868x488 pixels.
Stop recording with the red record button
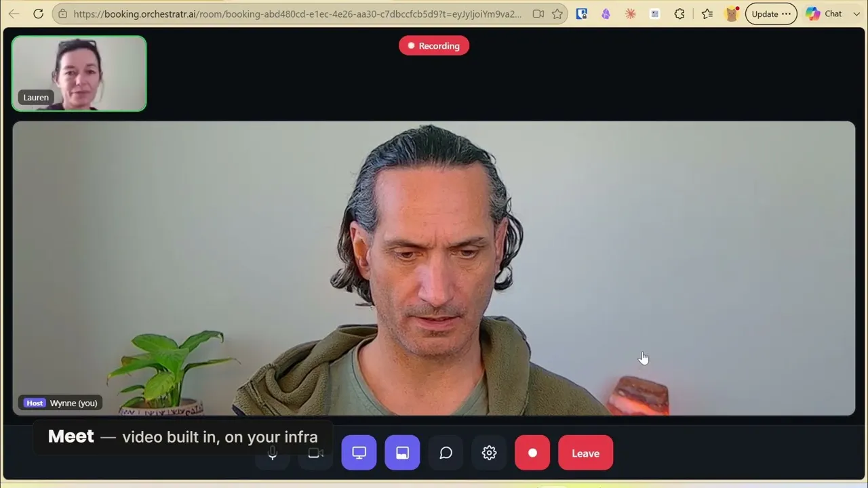[x=532, y=453]
